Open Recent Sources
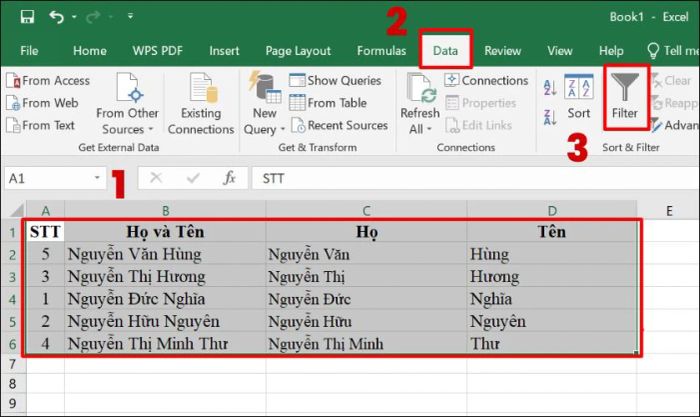The width and height of the screenshot is (700, 417). (x=338, y=125)
